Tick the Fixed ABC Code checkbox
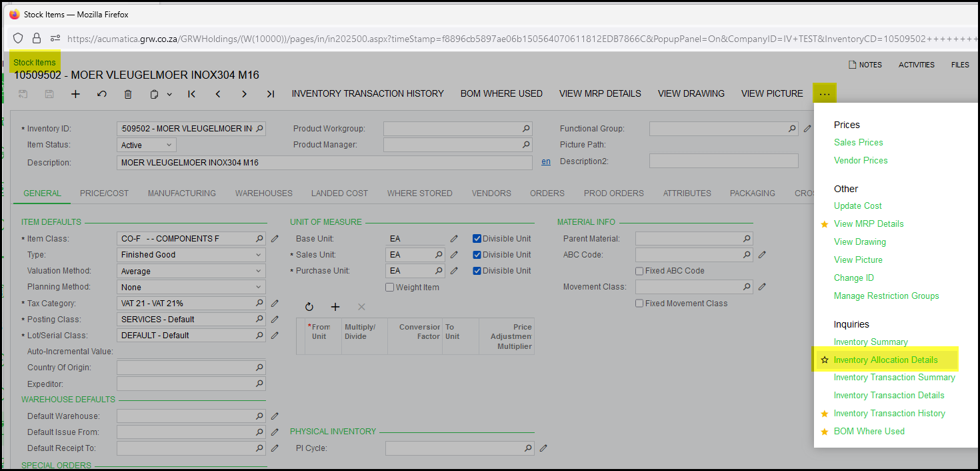This screenshot has width=980, height=471. 639,271
